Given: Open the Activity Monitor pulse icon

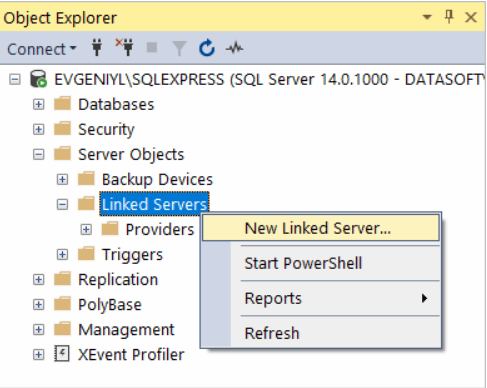Looking at the screenshot, I should coord(235,49).
